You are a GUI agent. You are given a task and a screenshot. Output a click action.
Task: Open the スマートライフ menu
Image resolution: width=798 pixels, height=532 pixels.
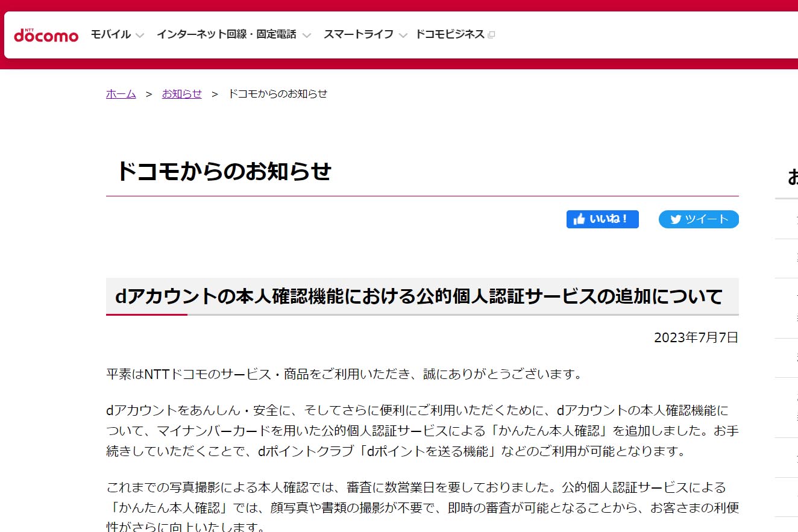[358, 34]
